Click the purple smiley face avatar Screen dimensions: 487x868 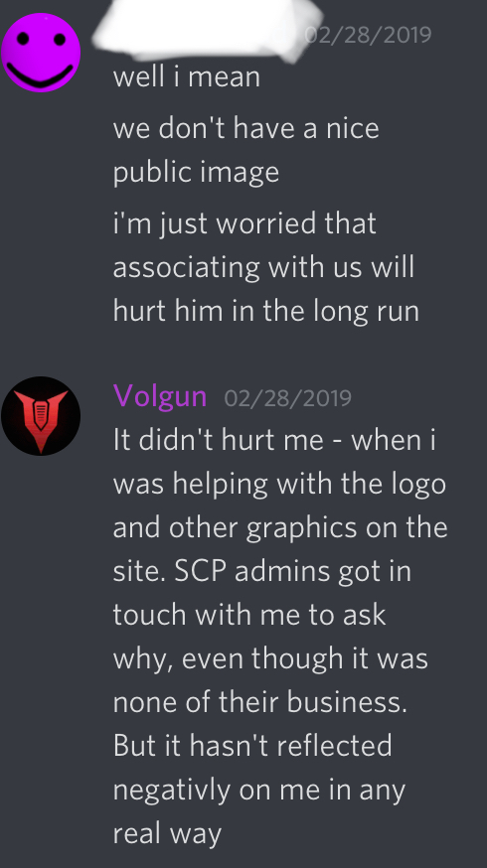[x=41, y=53]
